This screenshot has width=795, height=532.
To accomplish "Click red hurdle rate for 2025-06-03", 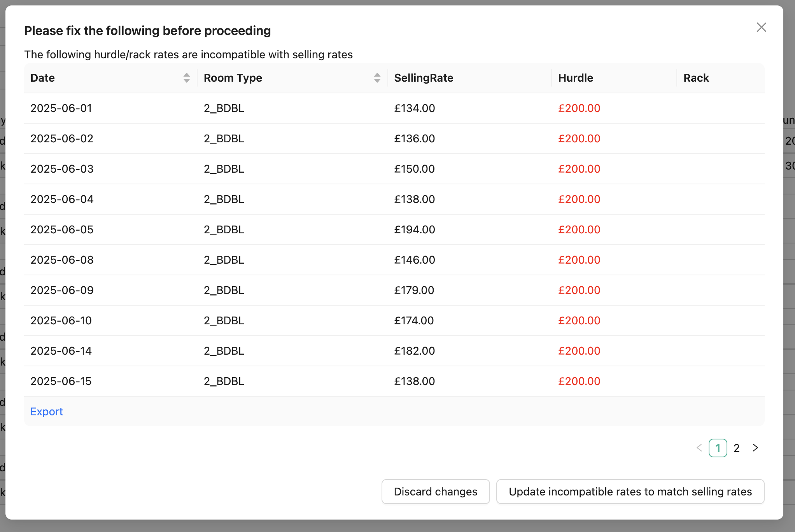I will click(579, 169).
